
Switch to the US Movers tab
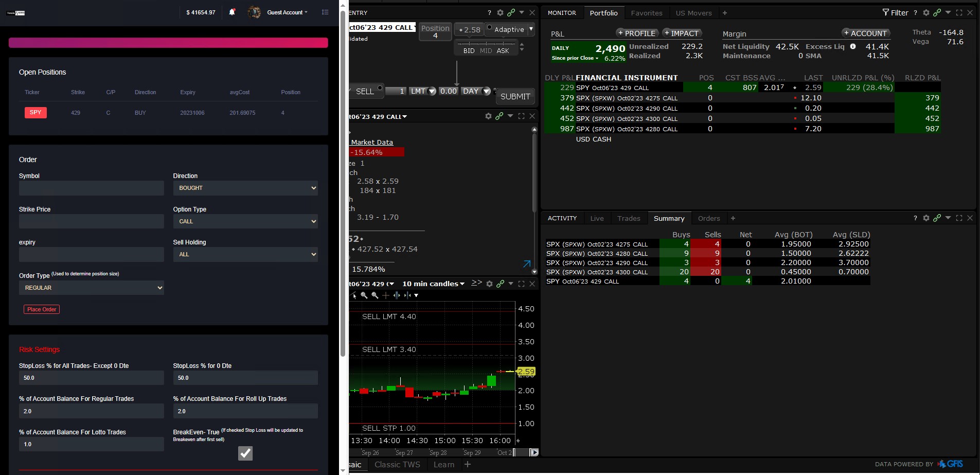coord(693,13)
